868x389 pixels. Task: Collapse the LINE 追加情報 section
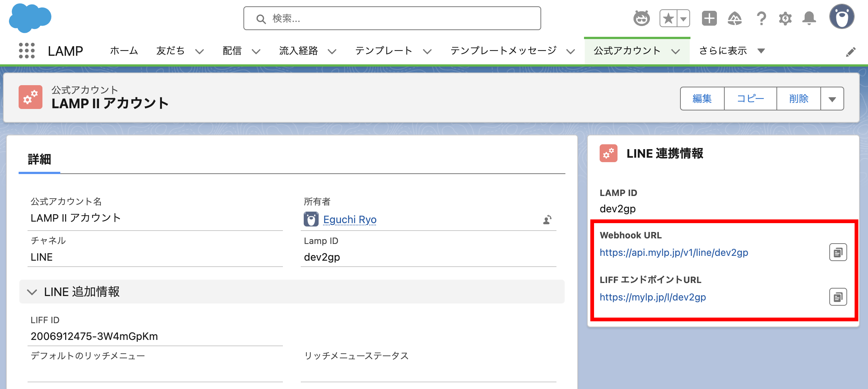[32, 292]
